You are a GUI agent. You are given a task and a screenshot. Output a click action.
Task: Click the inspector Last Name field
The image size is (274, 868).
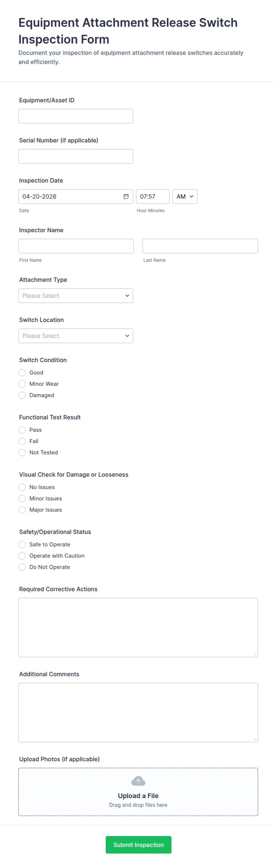pyautogui.click(x=200, y=246)
